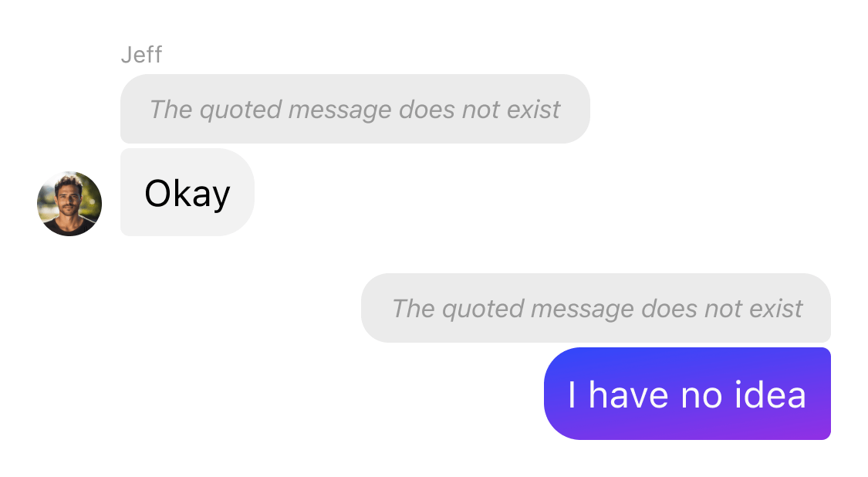Viewport: 868px width, 477px height.
Task: Select the left-aligned grey quote bubble
Action: [355, 109]
